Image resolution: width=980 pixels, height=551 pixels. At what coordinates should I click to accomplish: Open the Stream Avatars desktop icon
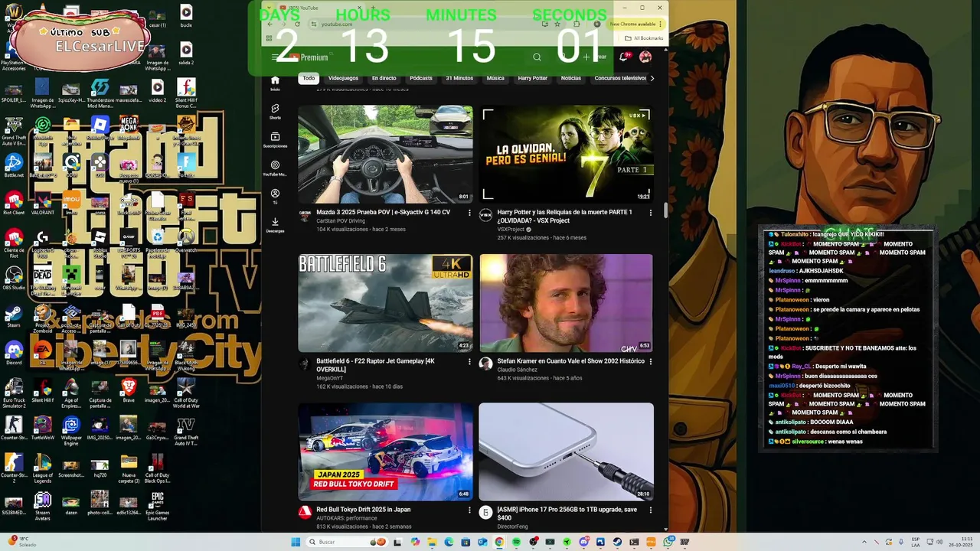pos(42,505)
